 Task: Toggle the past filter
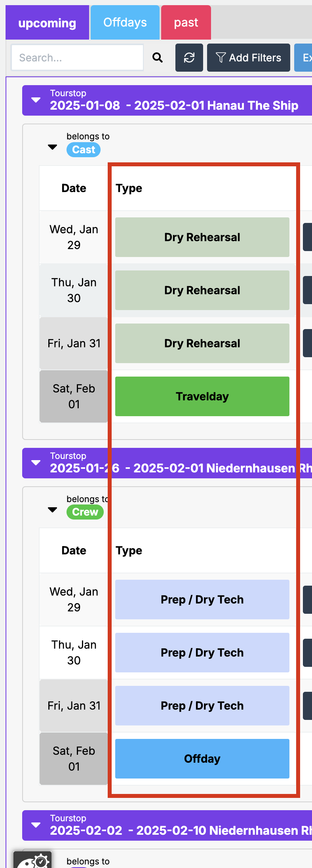[x=186, y=23]
